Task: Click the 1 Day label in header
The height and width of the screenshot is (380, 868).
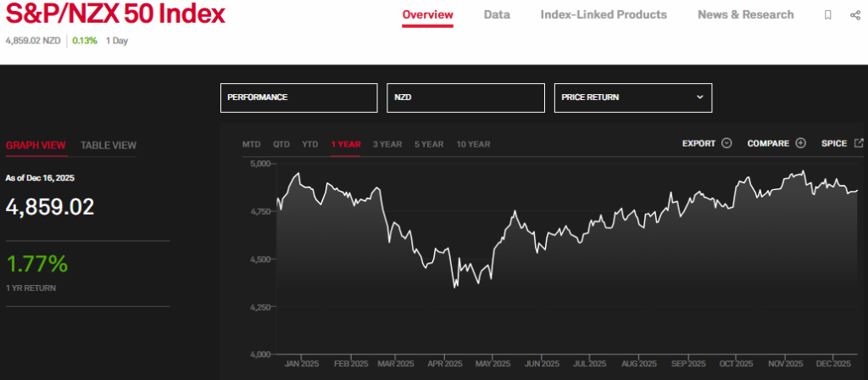Action: (117, 41)
